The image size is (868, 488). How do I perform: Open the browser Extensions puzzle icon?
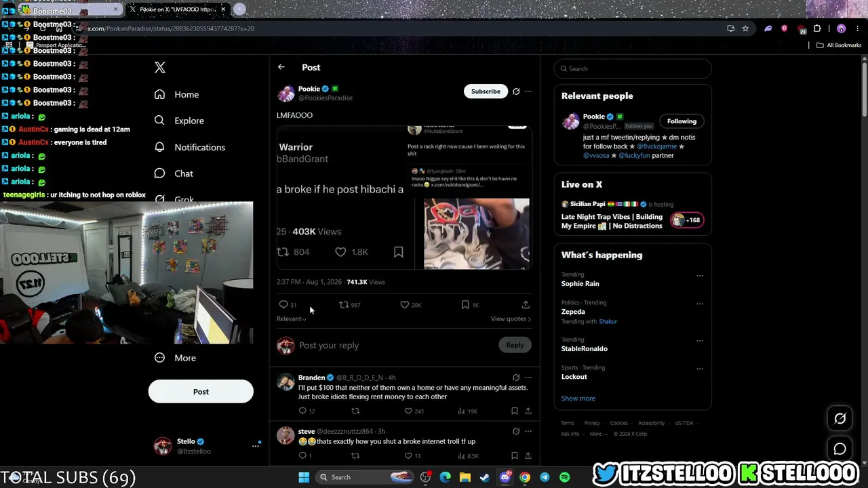pyautogui.click(x=817, y=28)
